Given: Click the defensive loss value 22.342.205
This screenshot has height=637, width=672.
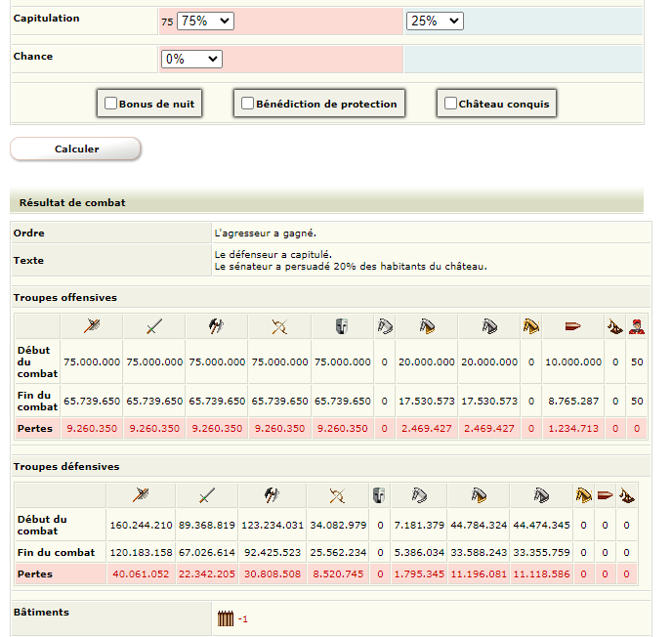Looking at the screenshot, I should tap(207, 574).
